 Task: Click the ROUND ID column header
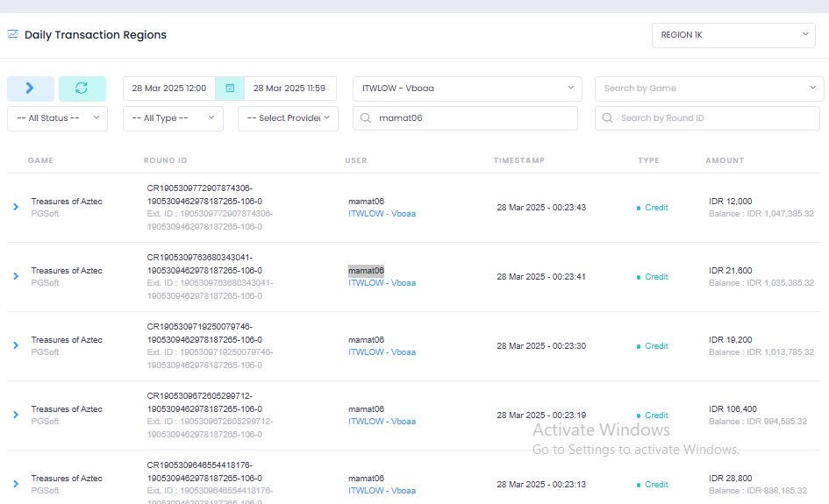click(x=166, y=160)
